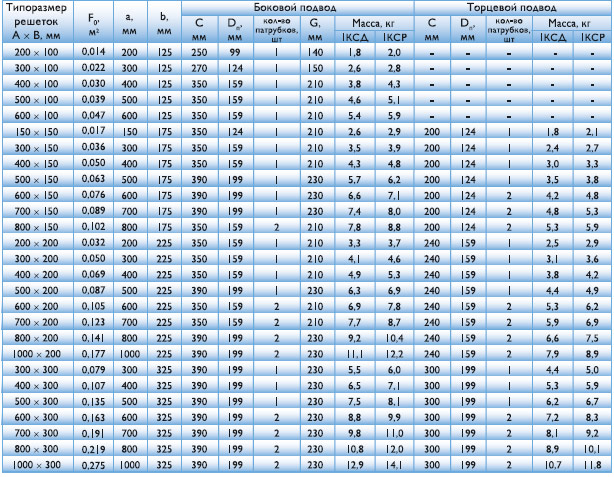Click mass value "12,2" in 1000 × 200 row
This screenshot has height=477, width=614.
(x=394, y=354)
